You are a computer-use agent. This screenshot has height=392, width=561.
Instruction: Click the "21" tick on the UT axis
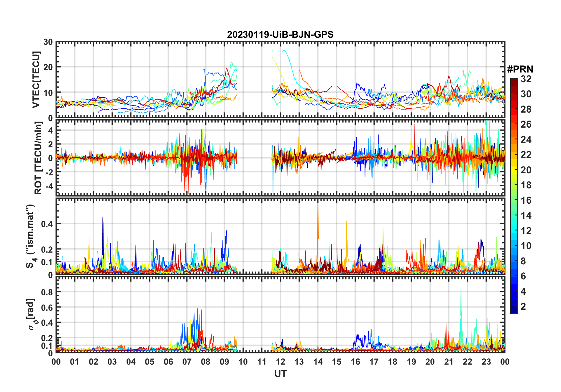pos(449,362)
